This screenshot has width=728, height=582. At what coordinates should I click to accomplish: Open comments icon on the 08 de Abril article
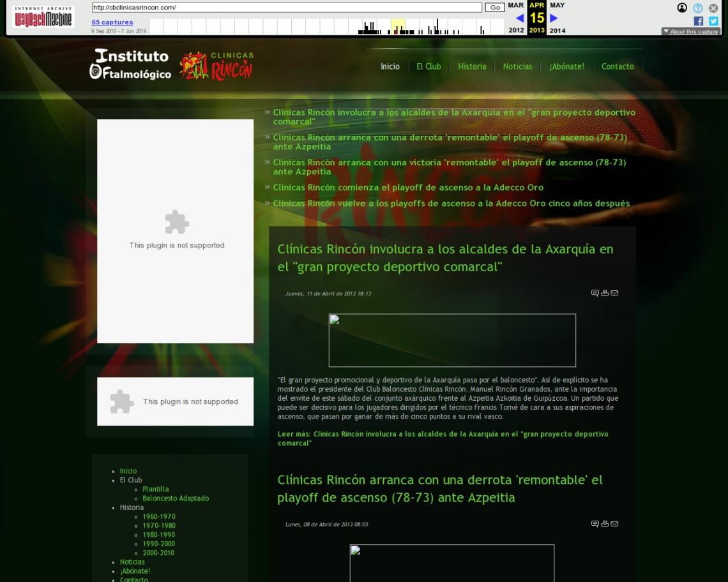(x=595, y=524)
